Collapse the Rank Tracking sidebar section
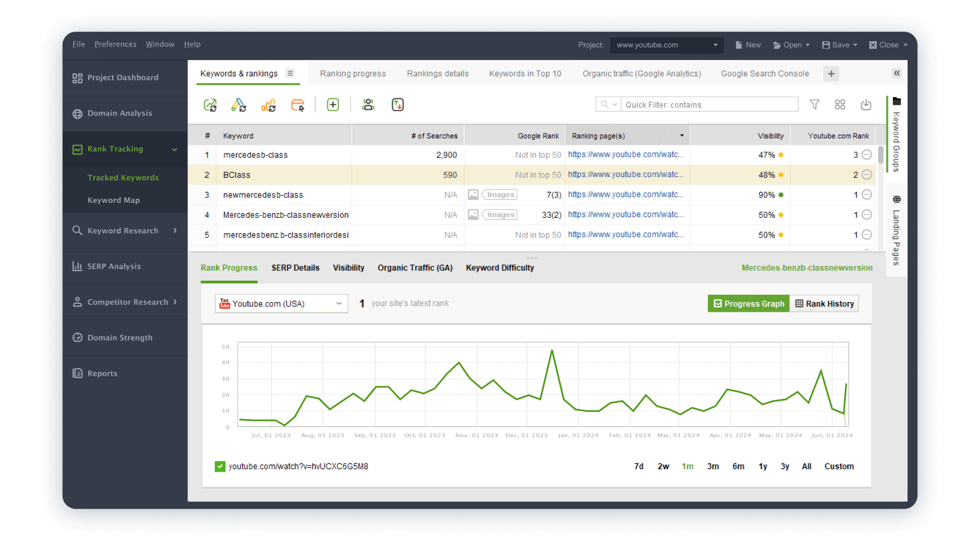The height and width of the screenshot is (542, 980). [174, 149]
